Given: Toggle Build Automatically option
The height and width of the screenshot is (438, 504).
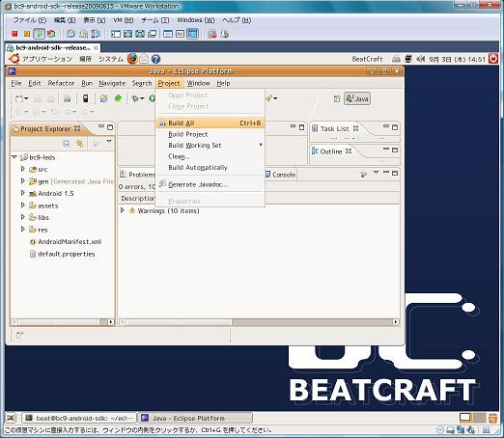Looking at the screenshot, I should click(x=210, y=168).
